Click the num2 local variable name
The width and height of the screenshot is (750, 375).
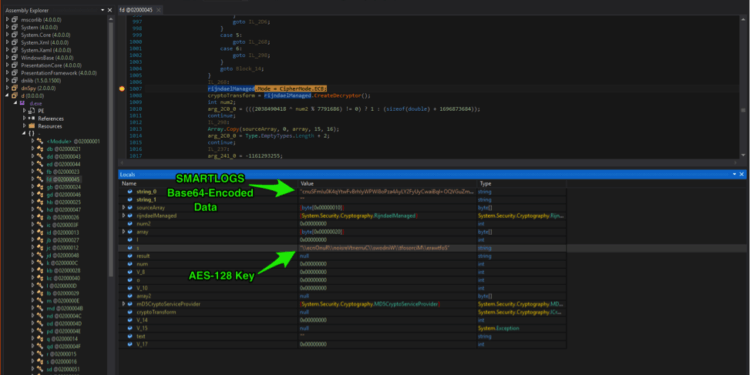coord(143,224)
